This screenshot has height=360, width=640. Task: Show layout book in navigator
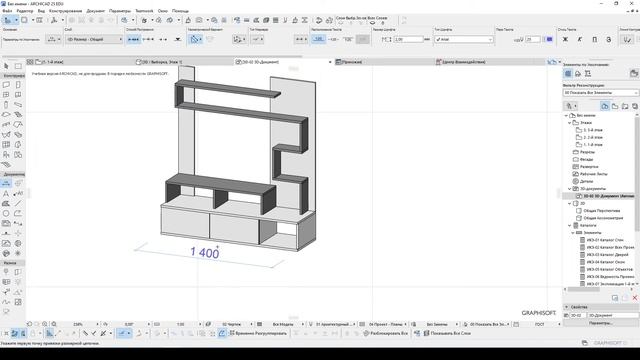coord(625,106)
